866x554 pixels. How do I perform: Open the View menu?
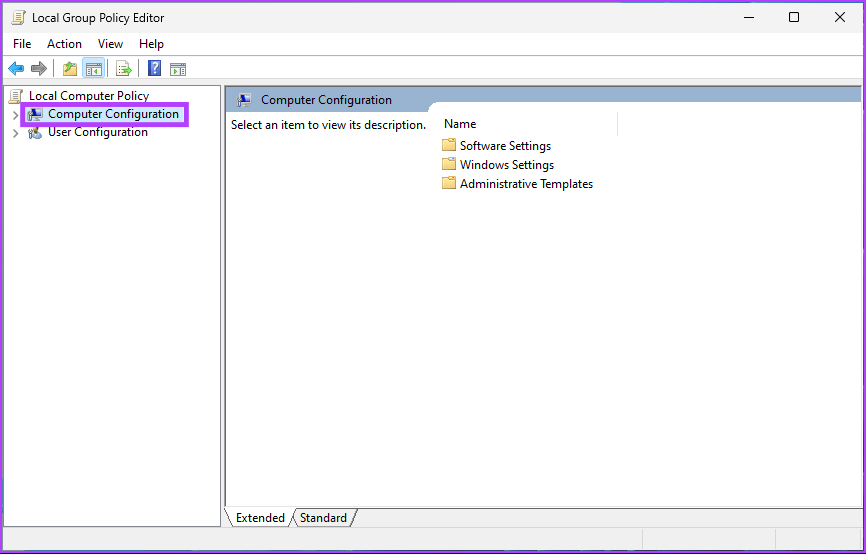pyautogui.click(x=110, y=44)
